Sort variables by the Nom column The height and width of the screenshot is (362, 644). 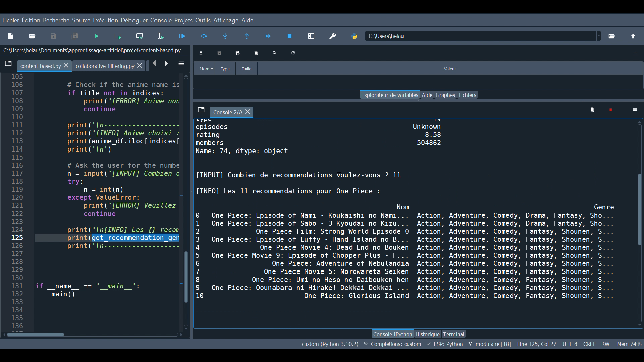(205, 69)
